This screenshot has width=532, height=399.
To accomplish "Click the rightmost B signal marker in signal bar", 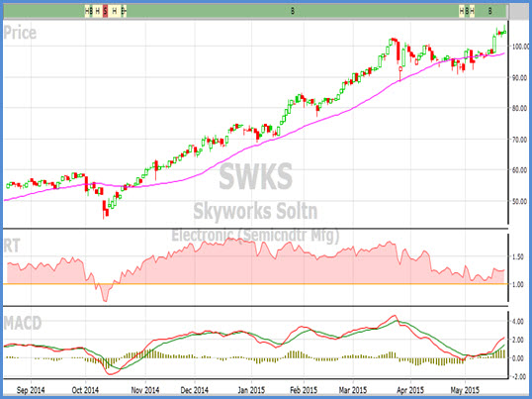I will 489,11.
